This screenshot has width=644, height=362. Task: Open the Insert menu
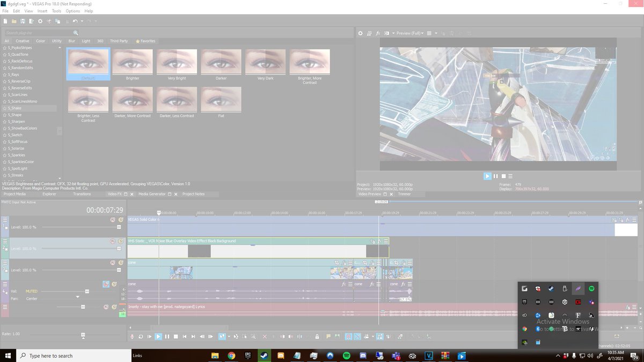coord(42,11)
